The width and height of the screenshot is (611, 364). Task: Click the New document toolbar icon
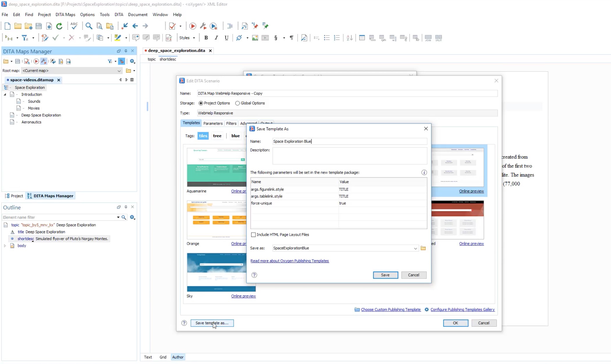coord(8,26)
